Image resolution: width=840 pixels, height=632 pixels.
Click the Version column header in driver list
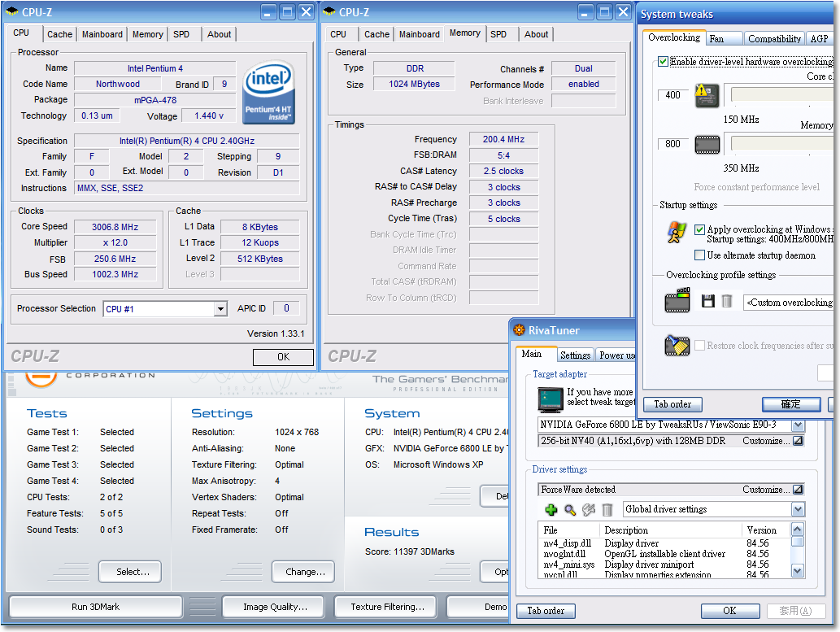tap(767, 530)
